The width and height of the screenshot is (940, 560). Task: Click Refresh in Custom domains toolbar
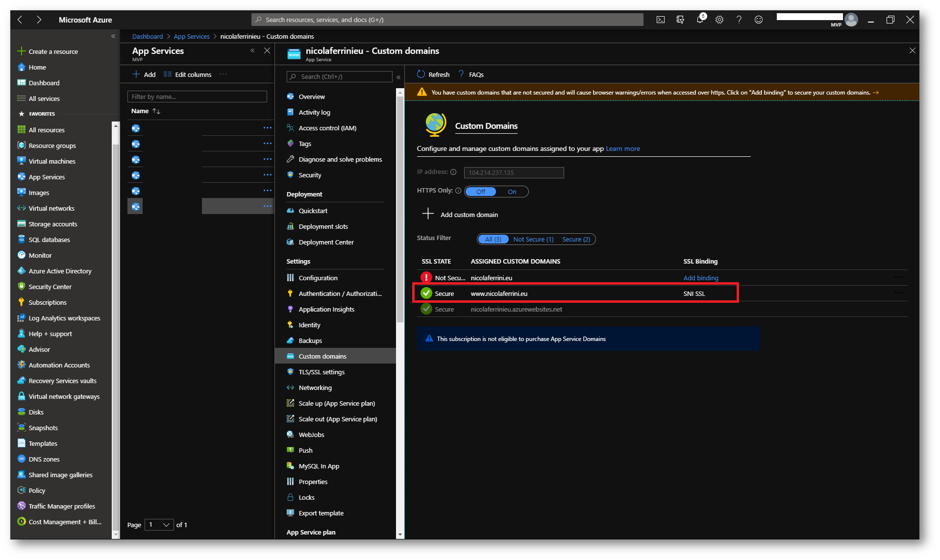tap(433, 74)
